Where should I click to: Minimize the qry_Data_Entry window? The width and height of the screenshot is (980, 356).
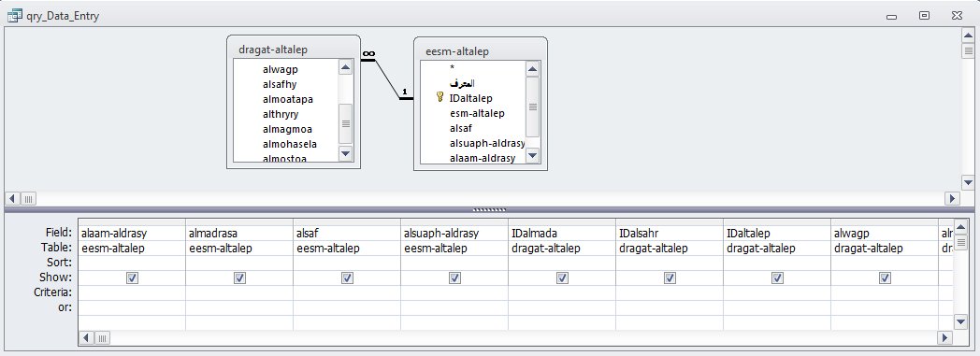pyautogui.click(x=891, y=17)
